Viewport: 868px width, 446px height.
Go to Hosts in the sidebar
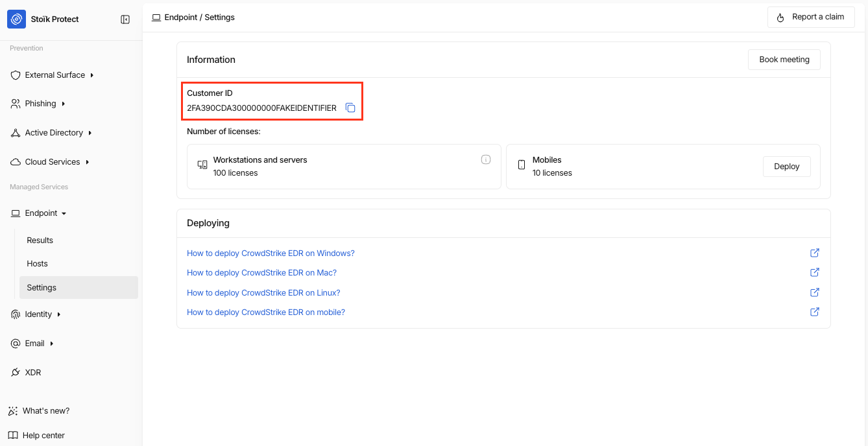(x=38, y=264)
